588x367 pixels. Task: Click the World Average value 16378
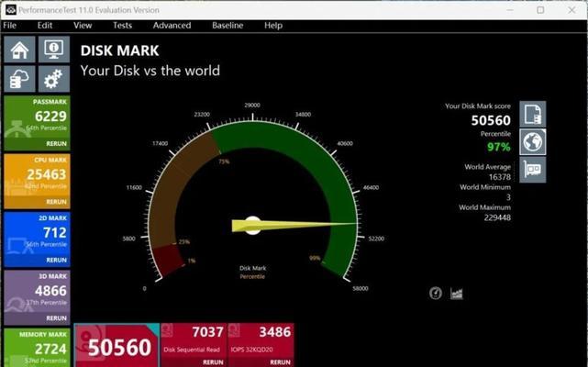tap(500, 177)
